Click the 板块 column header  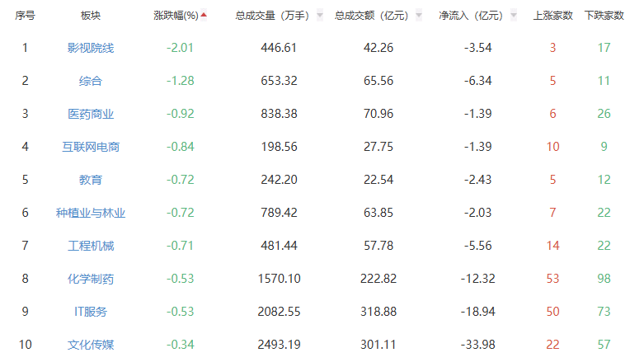coord(91,16)
